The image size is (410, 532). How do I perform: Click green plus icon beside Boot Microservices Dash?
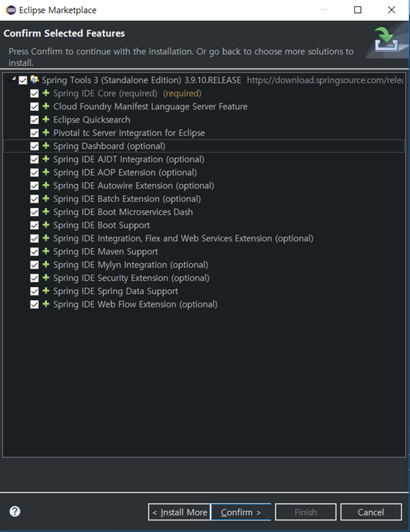[x=46, y=212]
